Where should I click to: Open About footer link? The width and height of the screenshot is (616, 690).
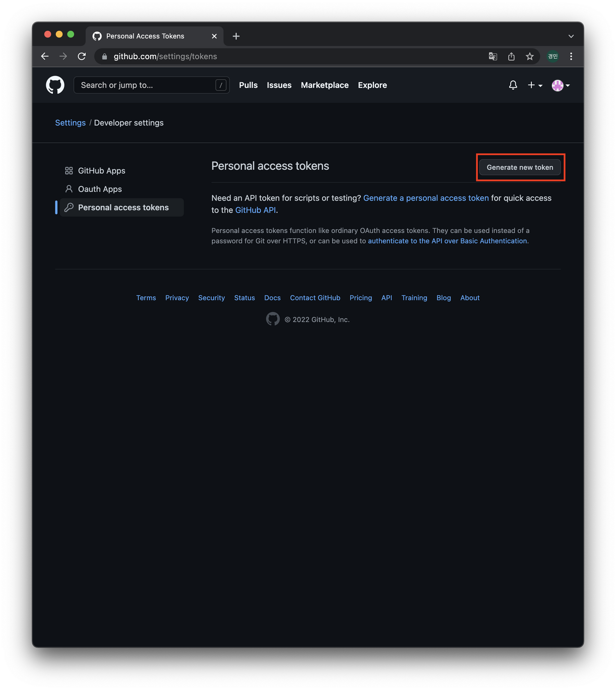tap(470, 298)
